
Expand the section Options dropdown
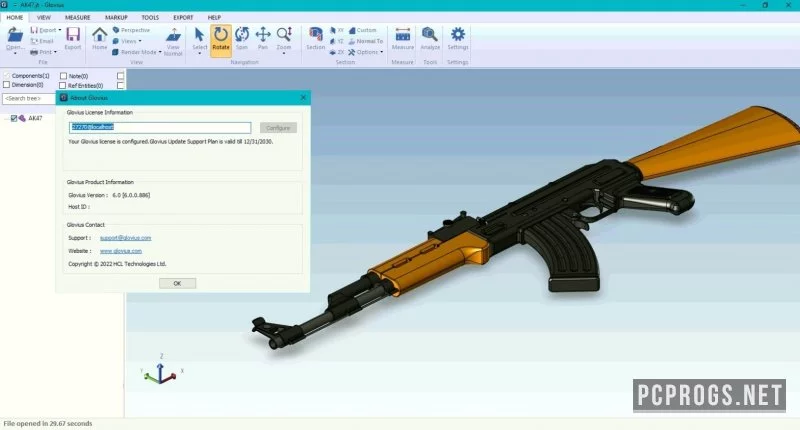click(381, 52)
